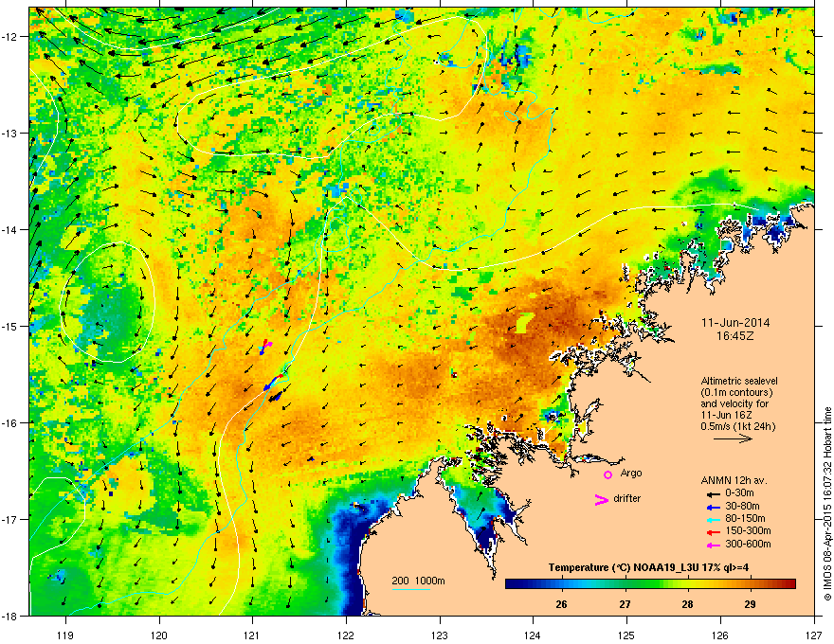Click the 'Altimetric sealevel' caption line

click(739, 381)
